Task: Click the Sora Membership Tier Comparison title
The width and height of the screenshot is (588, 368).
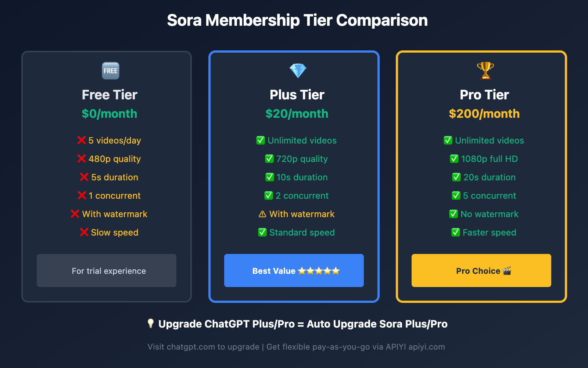Action: [297, 20]
